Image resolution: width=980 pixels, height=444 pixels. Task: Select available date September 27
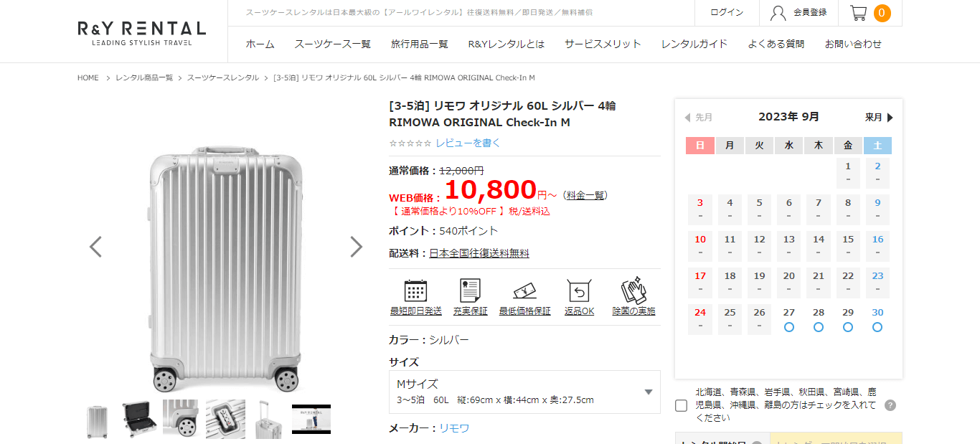(x=788, y=319)
